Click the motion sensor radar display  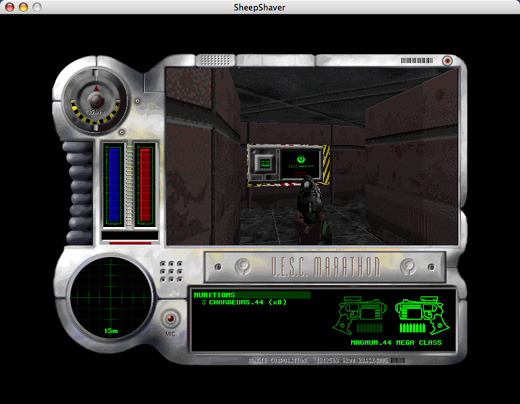point(111,297)
